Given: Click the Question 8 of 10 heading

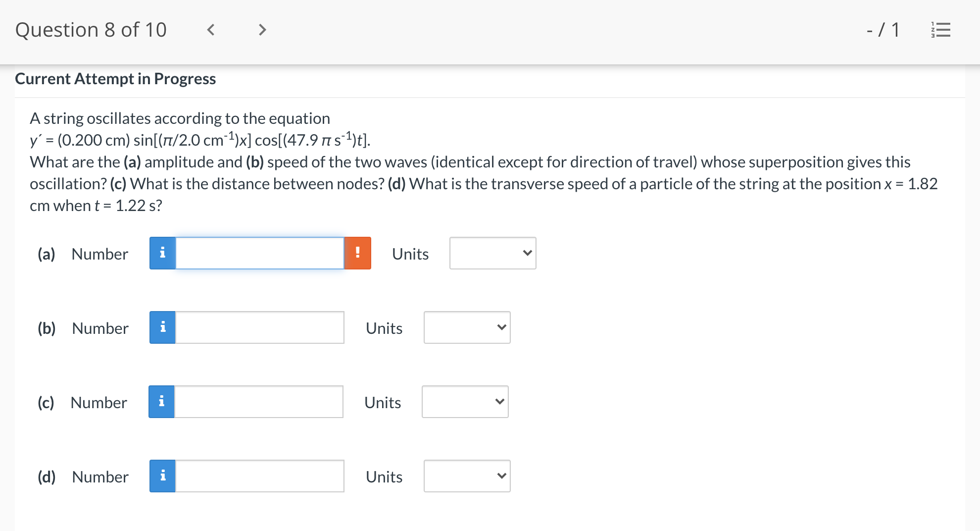Looking at the screenshot, I should coord(93,30).
